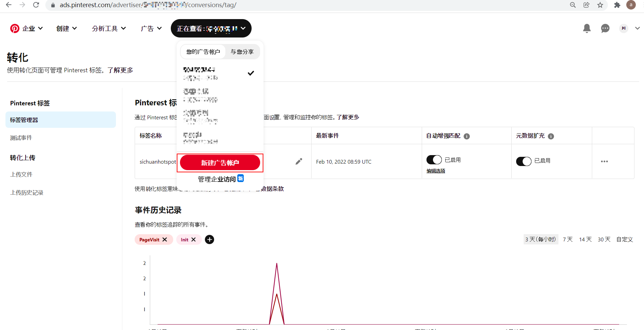This screenshot has height=330, width=644.
Task: Bookmark this page with the star icon
Action: (600, 5)
